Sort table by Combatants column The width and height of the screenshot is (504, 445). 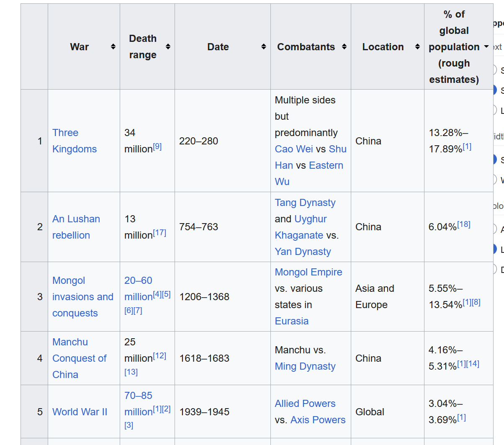[x=344, y=47]
